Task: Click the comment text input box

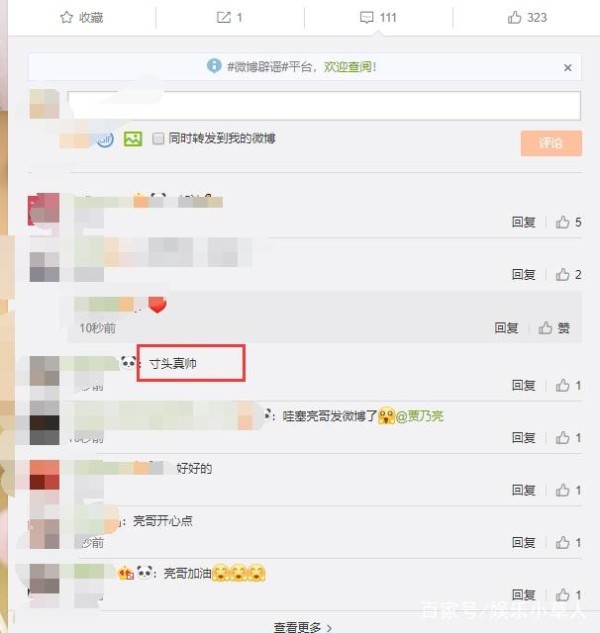Action: [x=324, y=105]
